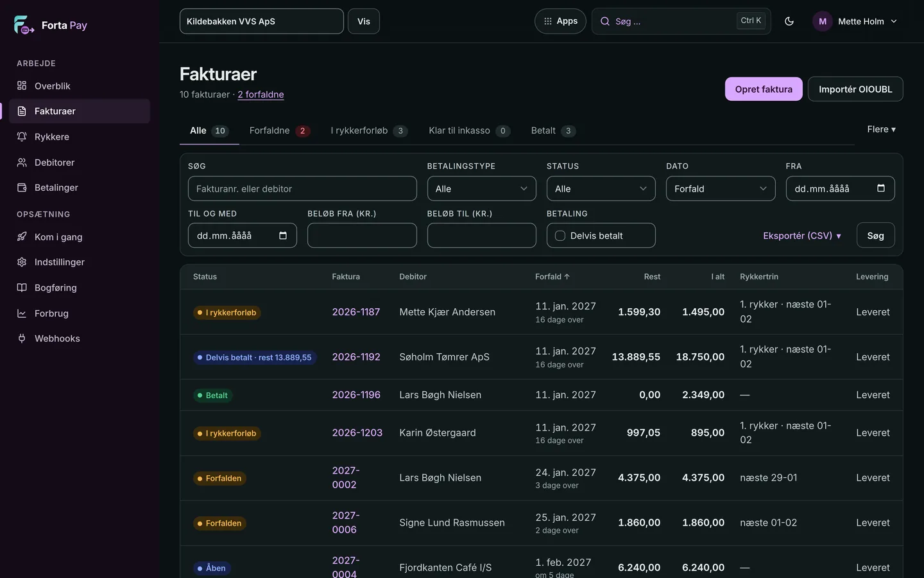Image resolution: width=924 pixels, height=578 pixels.
Task: Switch to the Klar til inkasso tab
Action: 469,130
